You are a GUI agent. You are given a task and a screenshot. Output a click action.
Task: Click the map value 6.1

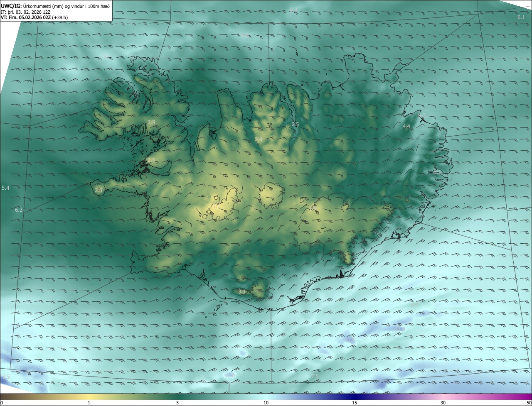pyautogui.click(x=521, y=17)
